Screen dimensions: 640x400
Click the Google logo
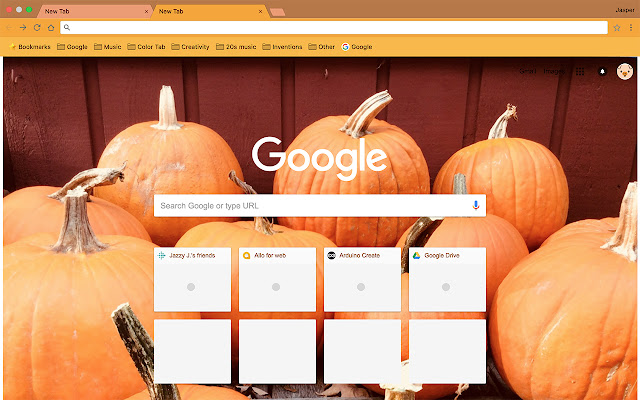[319, 158]
